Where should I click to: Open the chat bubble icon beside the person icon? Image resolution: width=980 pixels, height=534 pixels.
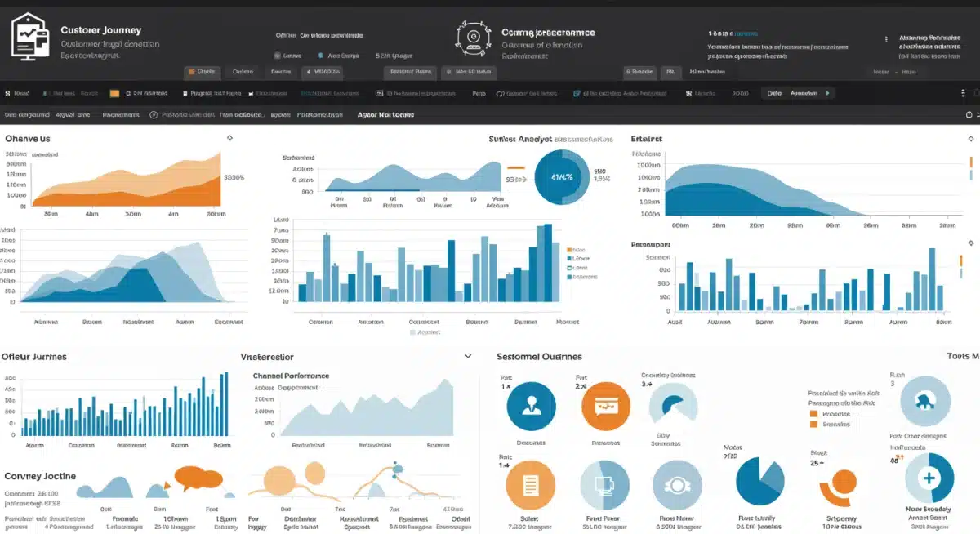coord(605,406)
